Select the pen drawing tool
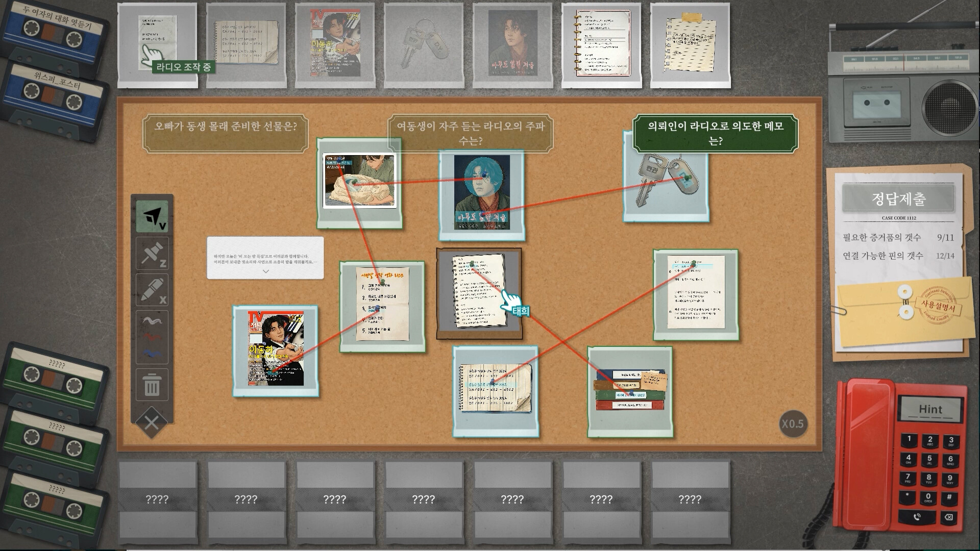The height and width of the screenshot is (551, 980). [x=152, y=290]
